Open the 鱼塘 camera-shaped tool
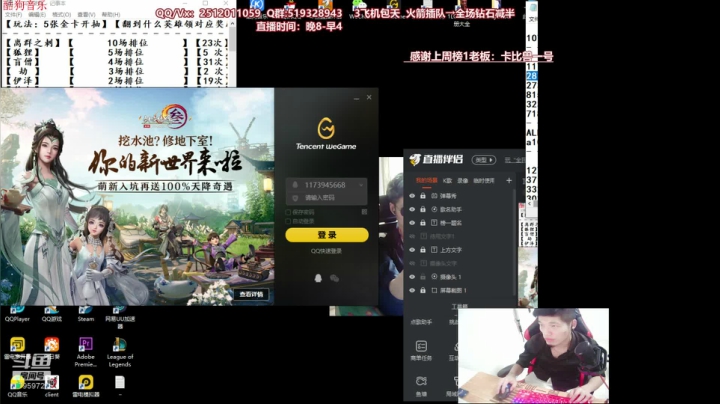This screenshot has height=404, width=720. [421, 386]
